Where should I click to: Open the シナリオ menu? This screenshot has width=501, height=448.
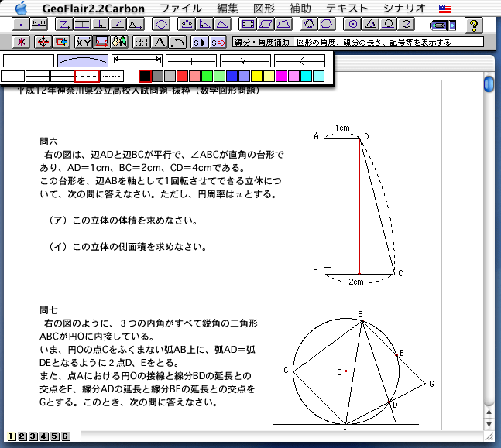tap(404, 9)
